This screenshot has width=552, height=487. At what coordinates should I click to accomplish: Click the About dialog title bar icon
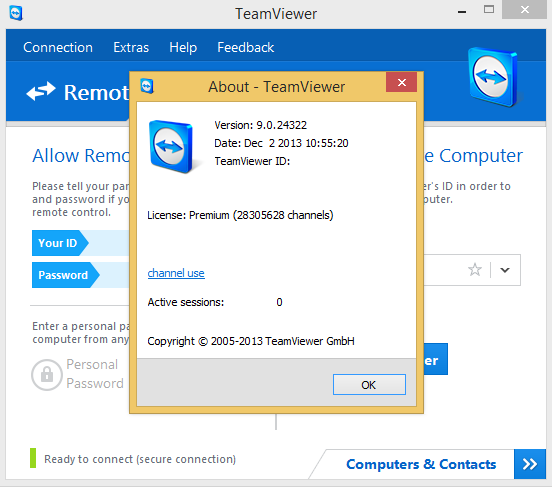147,86
